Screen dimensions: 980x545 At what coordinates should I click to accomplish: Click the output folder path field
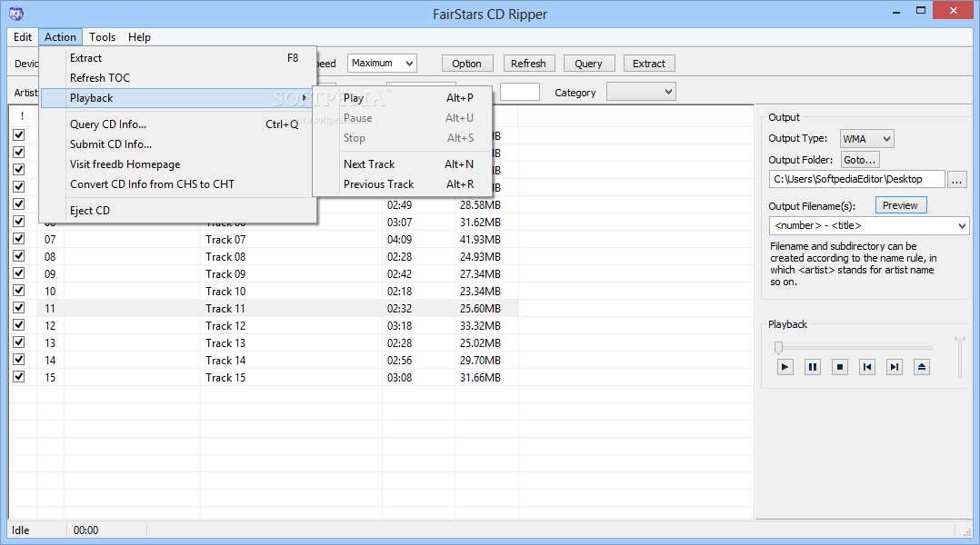pos(857,179)
